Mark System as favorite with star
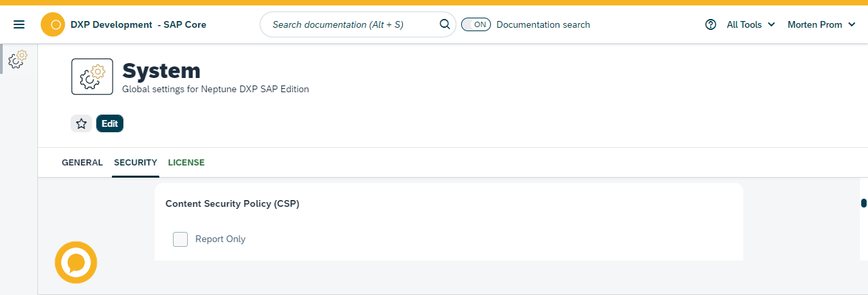Screen dimensions: 868x295 point(81,123)
